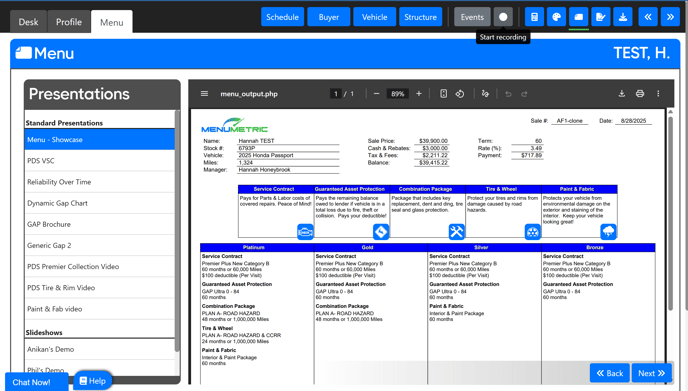
Task: Open the Help button
Action: point(93,380)
